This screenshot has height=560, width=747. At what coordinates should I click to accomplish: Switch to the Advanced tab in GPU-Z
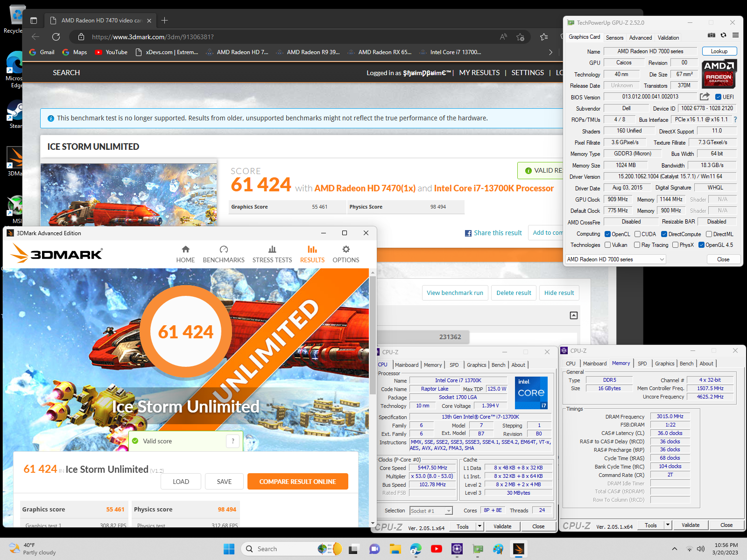[640, 38]
